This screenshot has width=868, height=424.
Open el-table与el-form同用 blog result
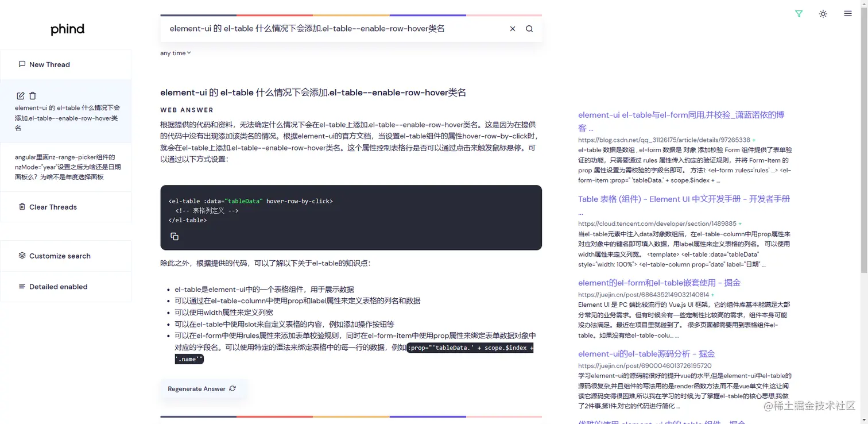[681, 121]
